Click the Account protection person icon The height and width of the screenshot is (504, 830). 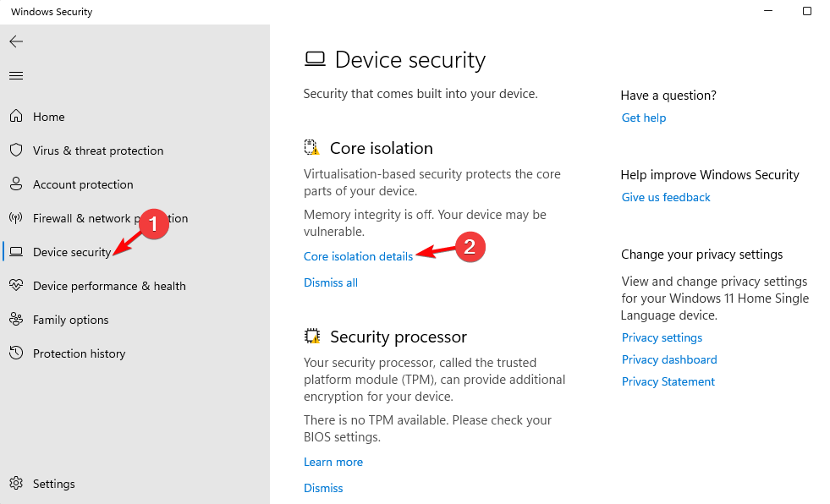click(x=16, y=184)
